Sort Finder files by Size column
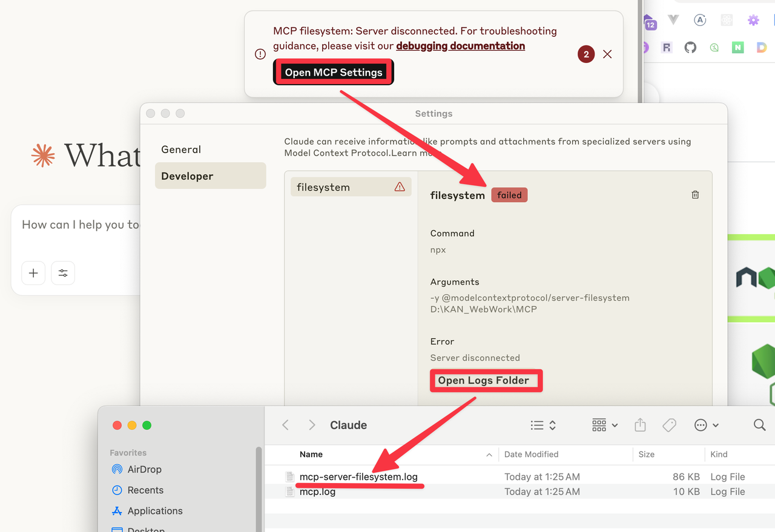775x532 pixels. coord(646,454)
